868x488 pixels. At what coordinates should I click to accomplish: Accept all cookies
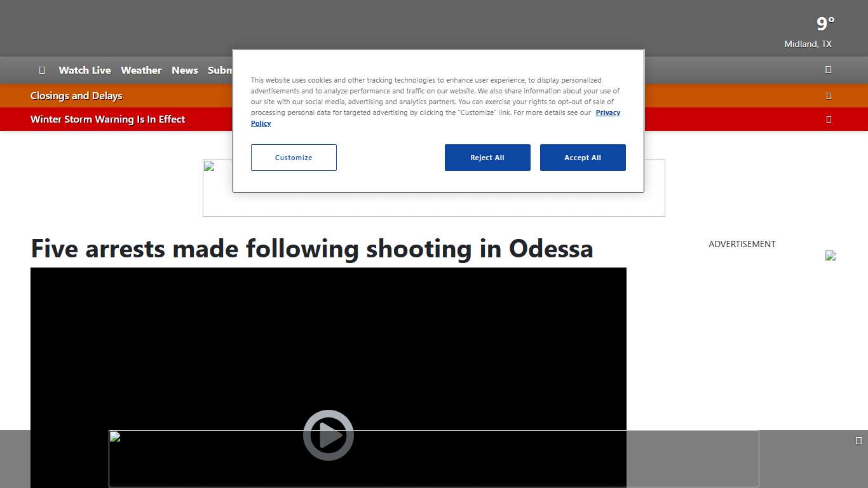click(x=583, y=157)
